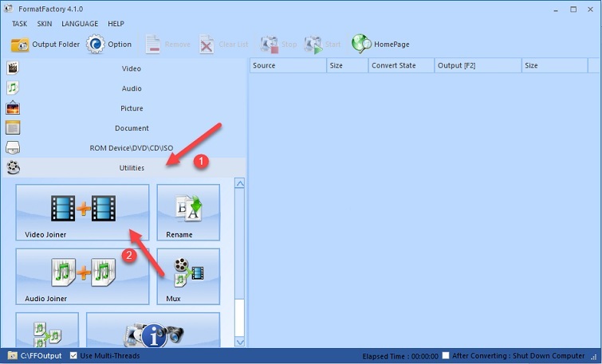Launch the Rename utility
This screenshot has height=364, width=602.
pyautogui.click(x=188, y=212)
